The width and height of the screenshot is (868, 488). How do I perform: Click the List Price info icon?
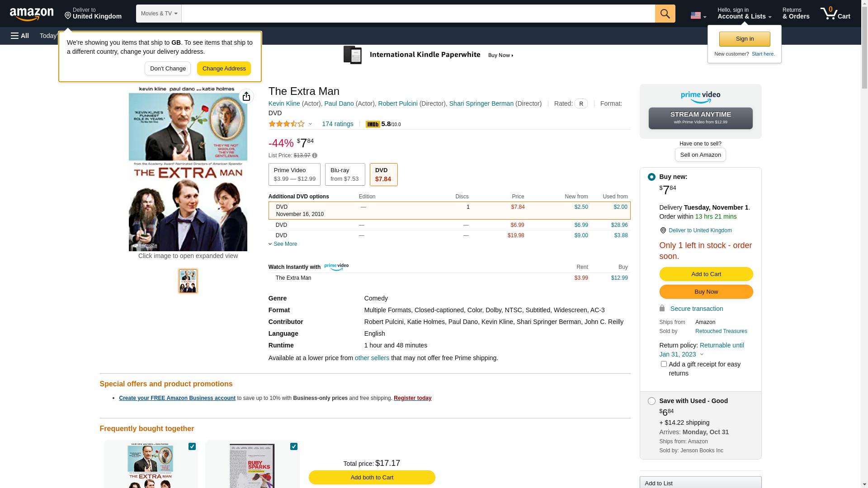[315, 155]
